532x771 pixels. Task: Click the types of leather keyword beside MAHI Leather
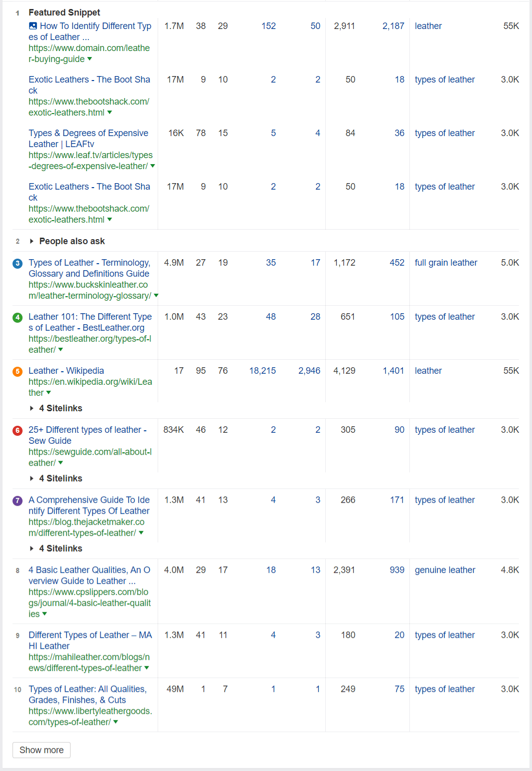(444, 635)
